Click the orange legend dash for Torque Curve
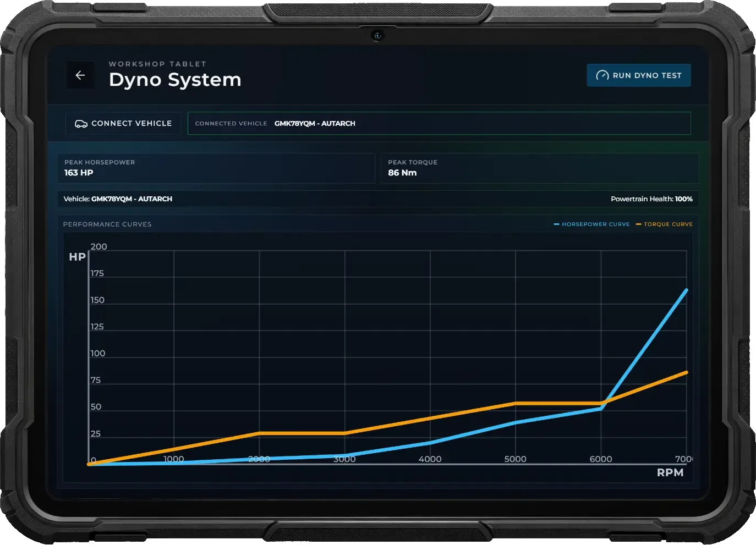This screenshot has width=756, height=545. click(639, 224)
